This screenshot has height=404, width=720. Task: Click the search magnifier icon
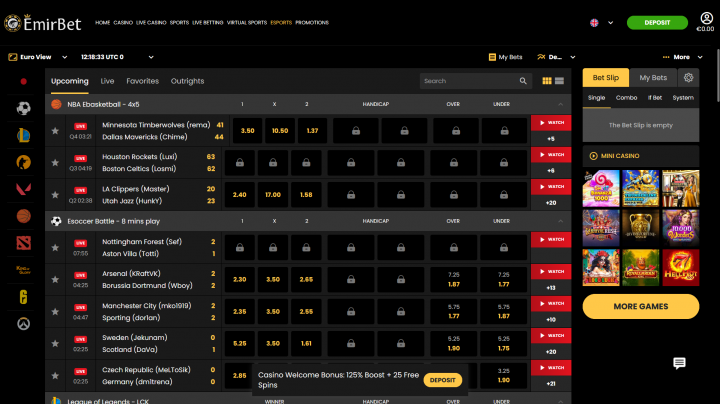[523, 81]
